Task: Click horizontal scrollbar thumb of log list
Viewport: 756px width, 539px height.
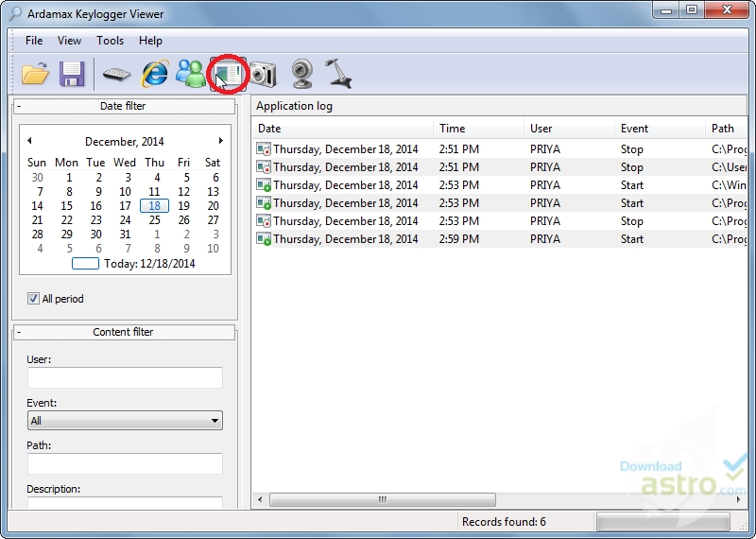Action: (383, 499)
